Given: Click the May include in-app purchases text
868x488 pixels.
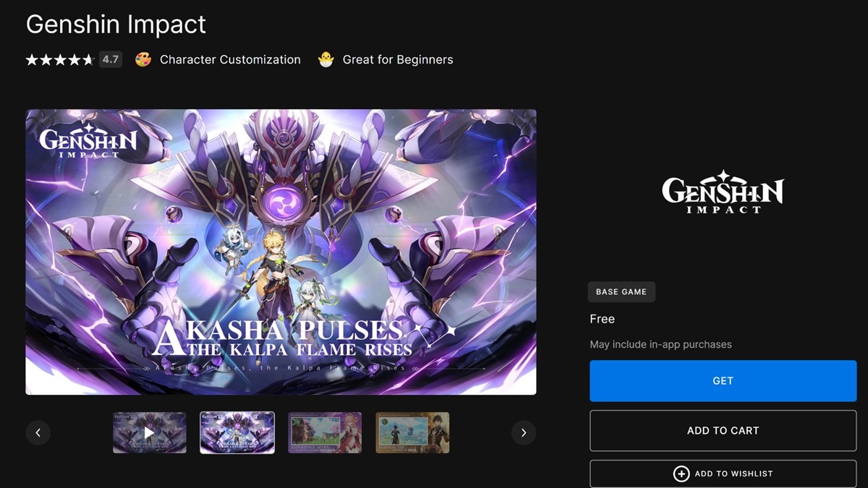Looking at the screenshot, I should [x=660, y=344].
